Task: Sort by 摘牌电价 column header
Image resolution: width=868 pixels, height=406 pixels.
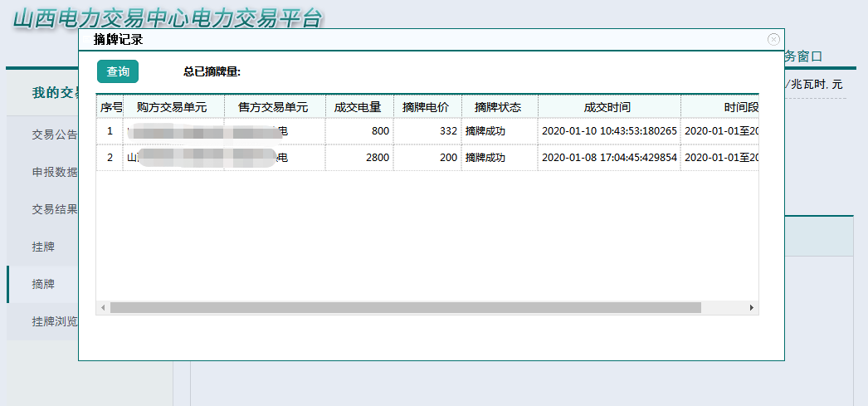Action: pyautogui.click(x=426, y=107)
